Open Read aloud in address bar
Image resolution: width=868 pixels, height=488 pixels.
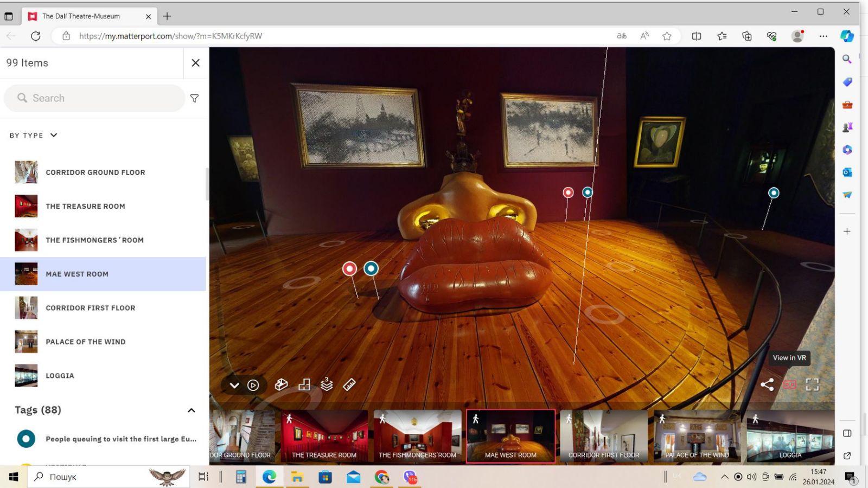point(644,36)
